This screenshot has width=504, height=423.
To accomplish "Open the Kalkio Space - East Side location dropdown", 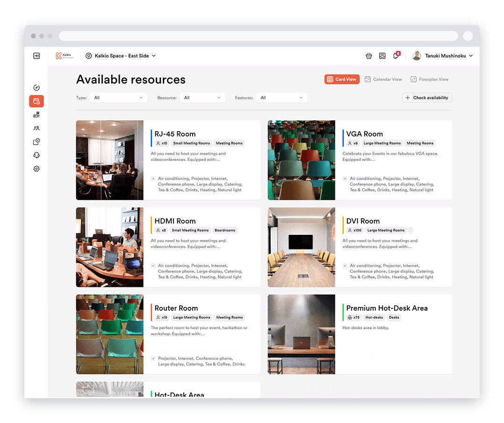I will point(121,56).
